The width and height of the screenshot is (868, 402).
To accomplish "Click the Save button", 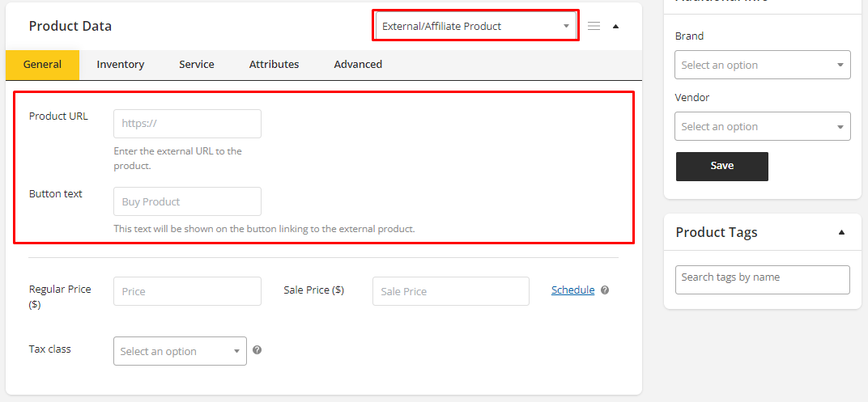I will [x=721, y=166].
